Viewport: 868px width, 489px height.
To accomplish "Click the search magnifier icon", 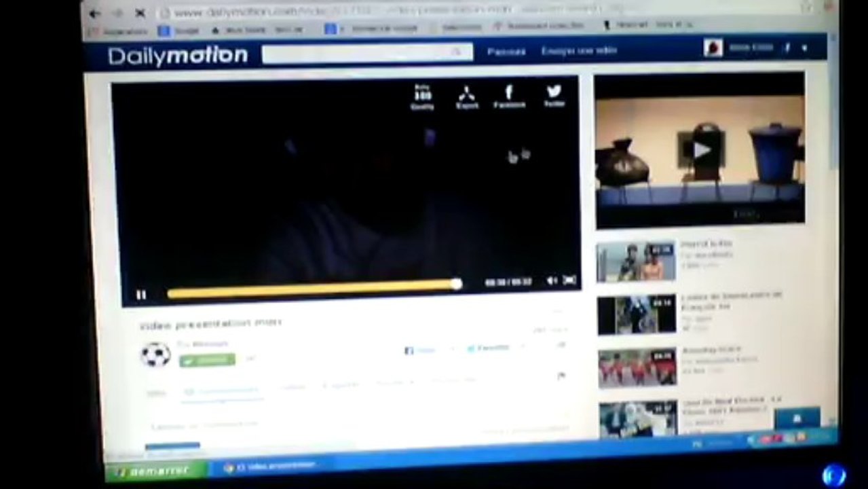I will pyautogui.click(x=457, y=52).
